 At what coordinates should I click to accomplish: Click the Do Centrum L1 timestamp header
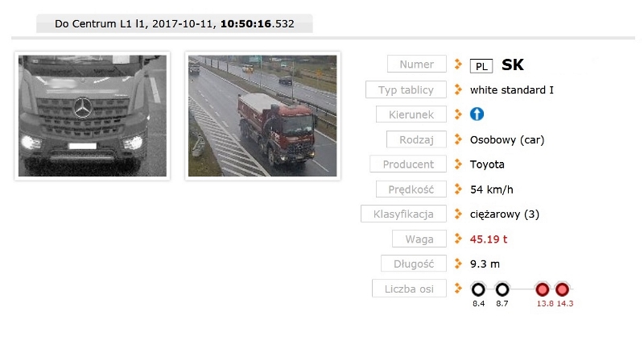click(x=175, y=23)
